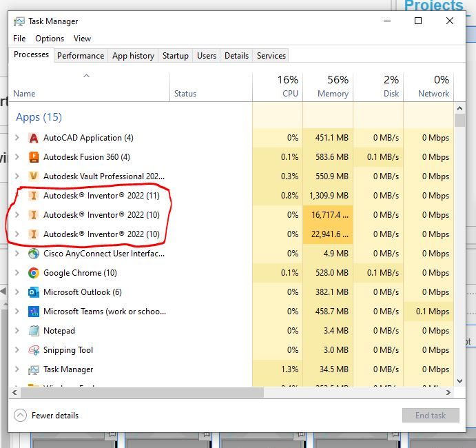Screen dimensions: 476x448
Task: Select the Google Chrome (10) row name
Action: tap(80, 273)
